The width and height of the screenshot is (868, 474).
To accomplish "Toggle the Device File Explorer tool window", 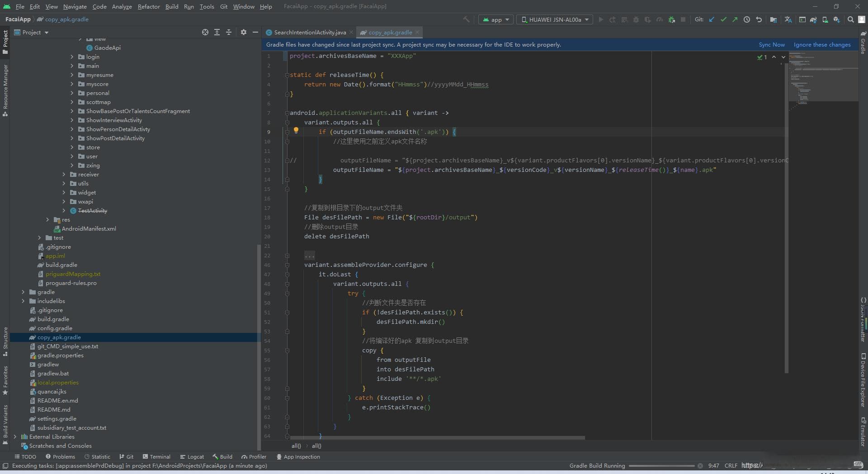I will coord(863,379).
